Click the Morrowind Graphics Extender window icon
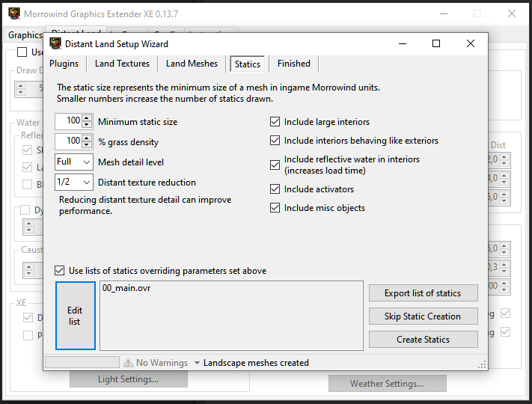This screenshot has height=404, width=532. point(14,14)
